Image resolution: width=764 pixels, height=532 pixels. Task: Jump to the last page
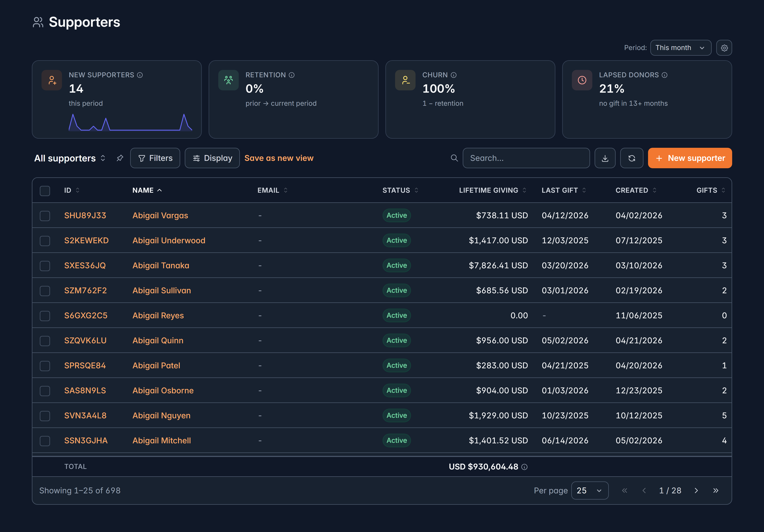pos(716,491)
